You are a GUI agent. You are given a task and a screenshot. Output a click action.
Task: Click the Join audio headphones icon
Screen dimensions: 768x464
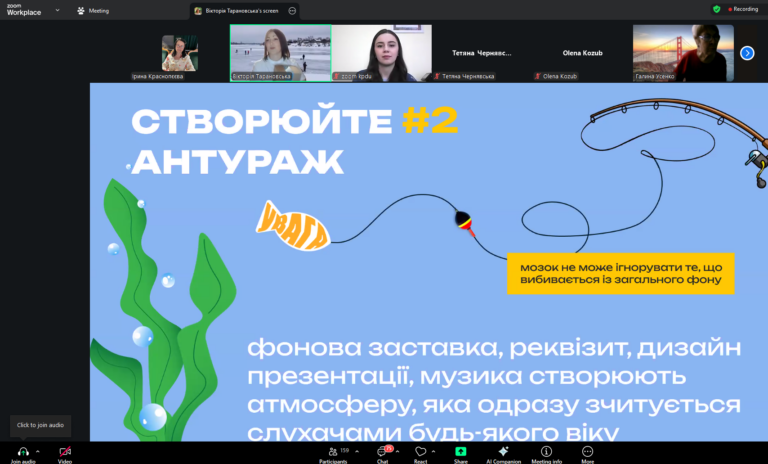23,452
